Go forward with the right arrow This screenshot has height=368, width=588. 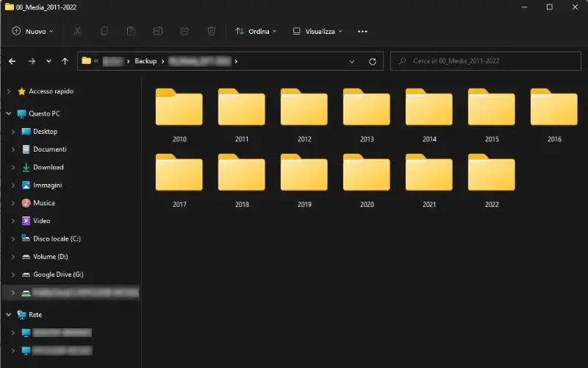coord(32,61)
